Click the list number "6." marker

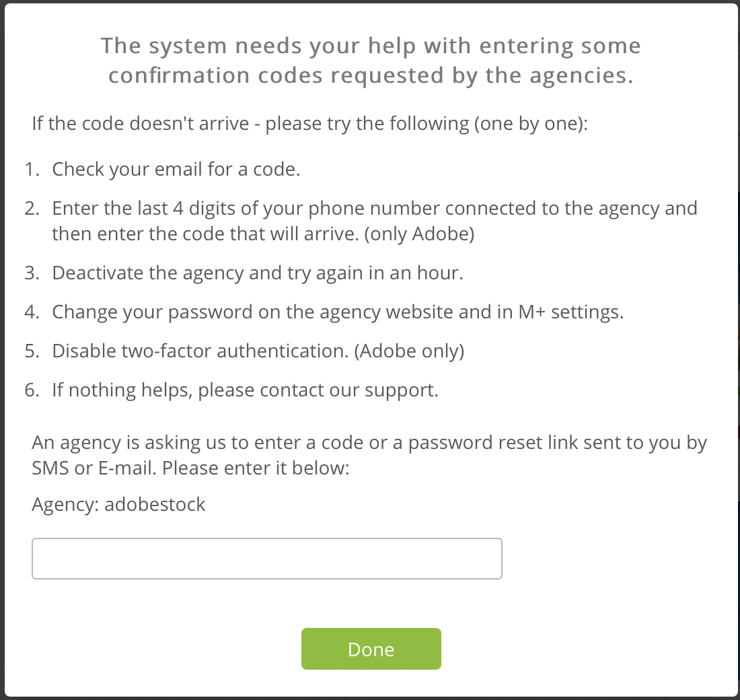pyautogui.click(x=33, y=390)
